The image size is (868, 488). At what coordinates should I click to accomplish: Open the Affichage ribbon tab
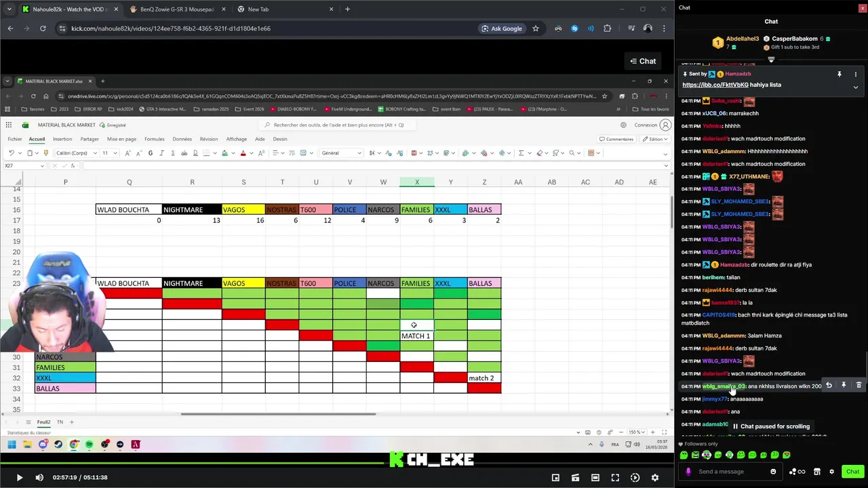coord(236,139)
